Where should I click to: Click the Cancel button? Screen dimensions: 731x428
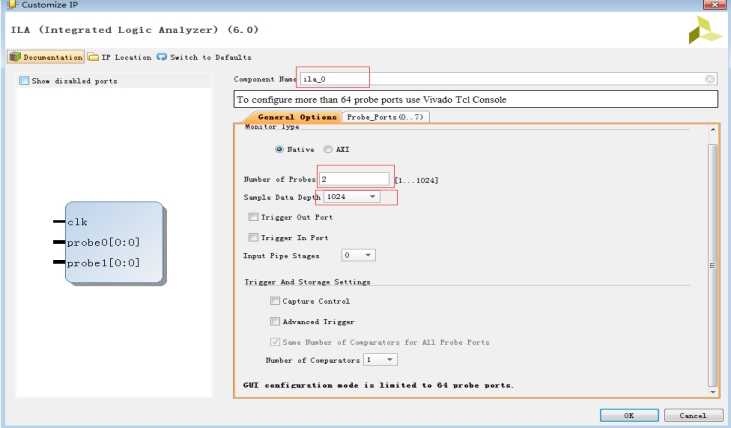[x=693, y=415]
